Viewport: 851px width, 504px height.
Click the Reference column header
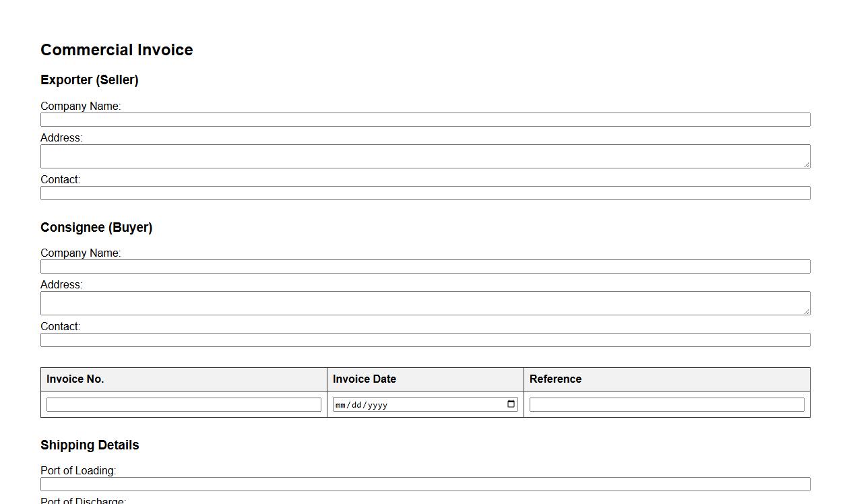pos(555,379)
